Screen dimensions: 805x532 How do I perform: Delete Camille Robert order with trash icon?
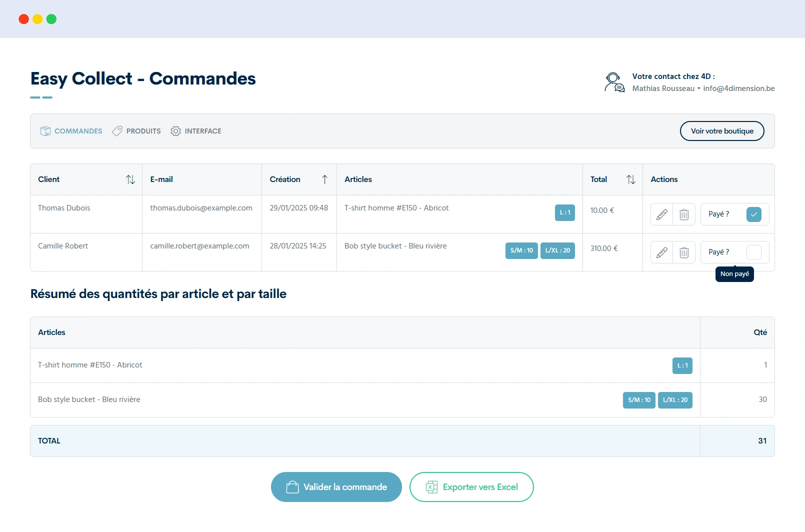click(x=684, y=252)
